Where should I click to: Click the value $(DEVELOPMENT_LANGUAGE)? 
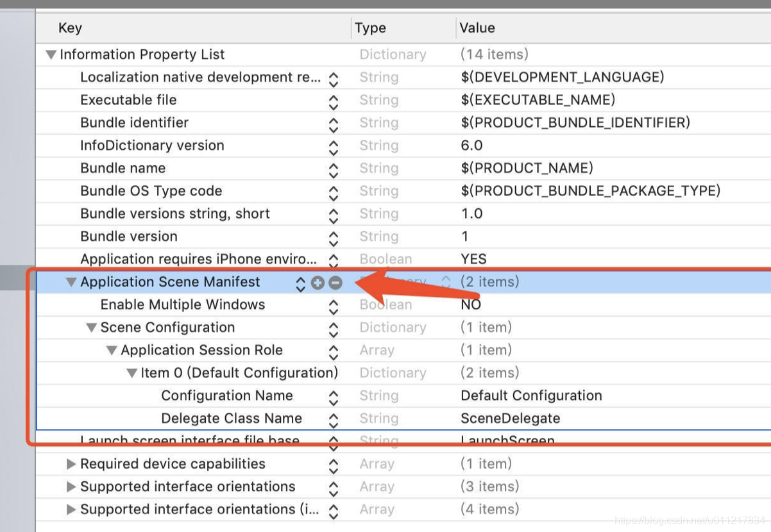[x=563, y=77]
